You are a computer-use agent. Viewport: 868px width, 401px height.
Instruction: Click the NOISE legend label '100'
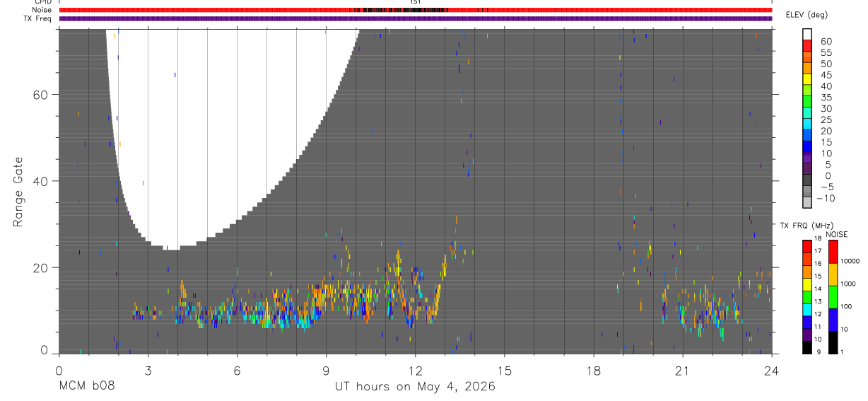click(x=846, y=306)
